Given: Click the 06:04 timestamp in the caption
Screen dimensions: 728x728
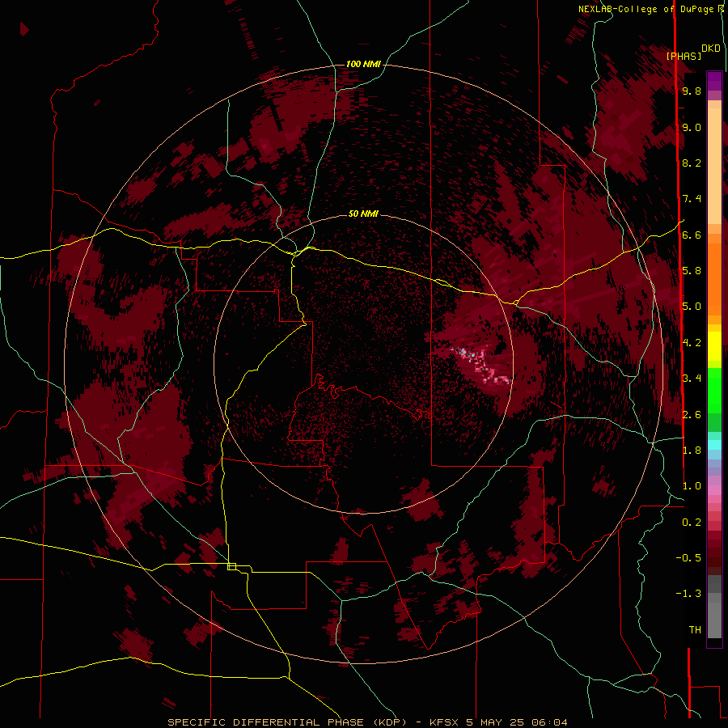Looking at the screenshot, I should pos(550,722).
